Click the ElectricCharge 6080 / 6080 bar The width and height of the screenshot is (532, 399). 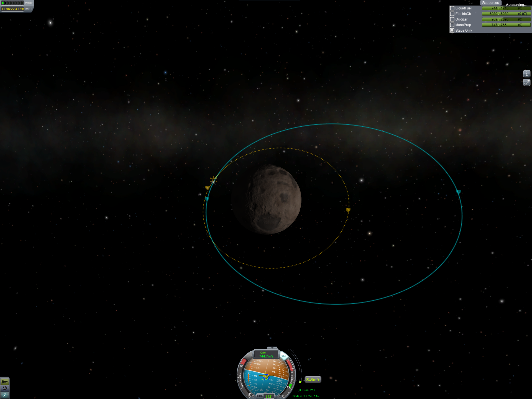[x=506, y=14]
